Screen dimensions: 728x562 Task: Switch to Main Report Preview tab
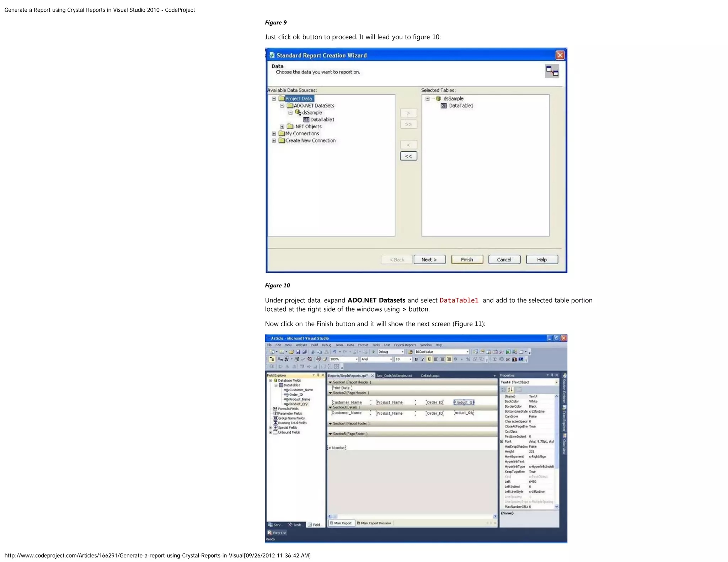tap(374, 523)
